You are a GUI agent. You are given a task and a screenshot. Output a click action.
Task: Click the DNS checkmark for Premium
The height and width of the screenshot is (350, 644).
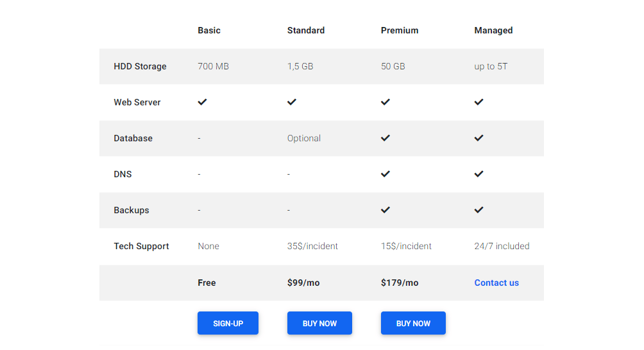point(386,174)
